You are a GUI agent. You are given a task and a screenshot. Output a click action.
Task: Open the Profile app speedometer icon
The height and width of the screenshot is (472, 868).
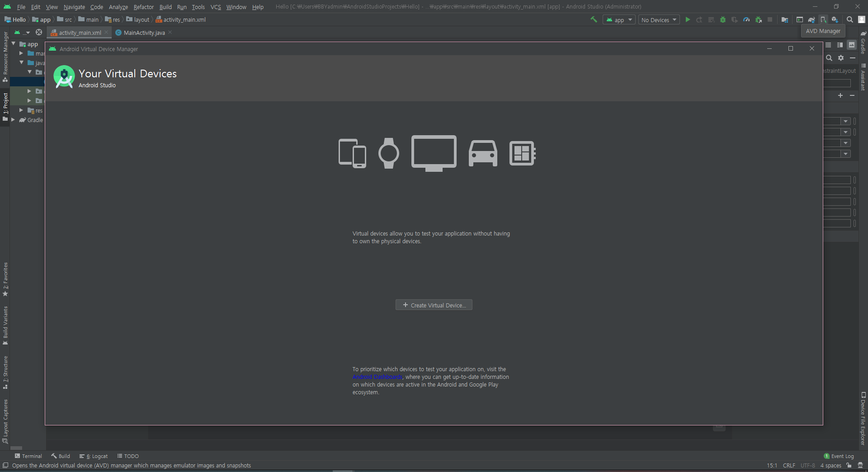pos(746,19)
